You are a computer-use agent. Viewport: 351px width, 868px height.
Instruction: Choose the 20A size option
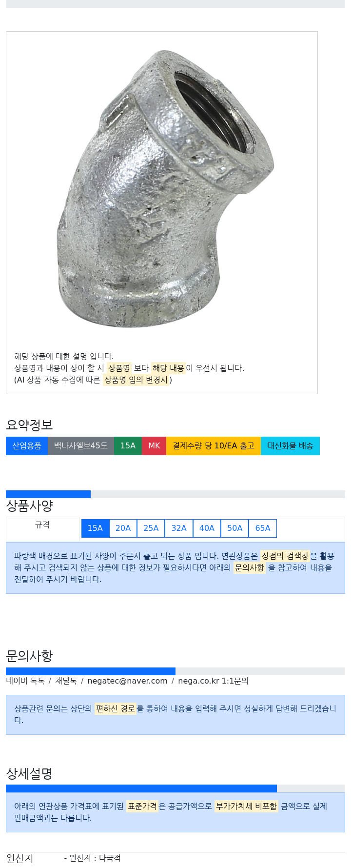coord(123,528)
